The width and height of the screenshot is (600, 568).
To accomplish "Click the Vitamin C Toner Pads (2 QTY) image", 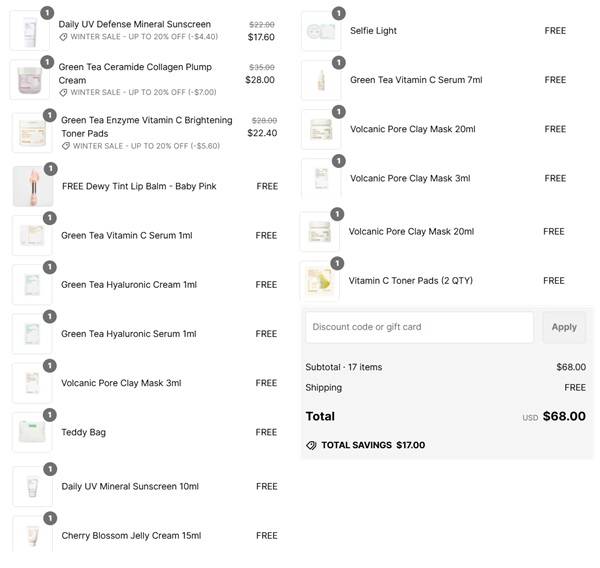I will point(320,281).
